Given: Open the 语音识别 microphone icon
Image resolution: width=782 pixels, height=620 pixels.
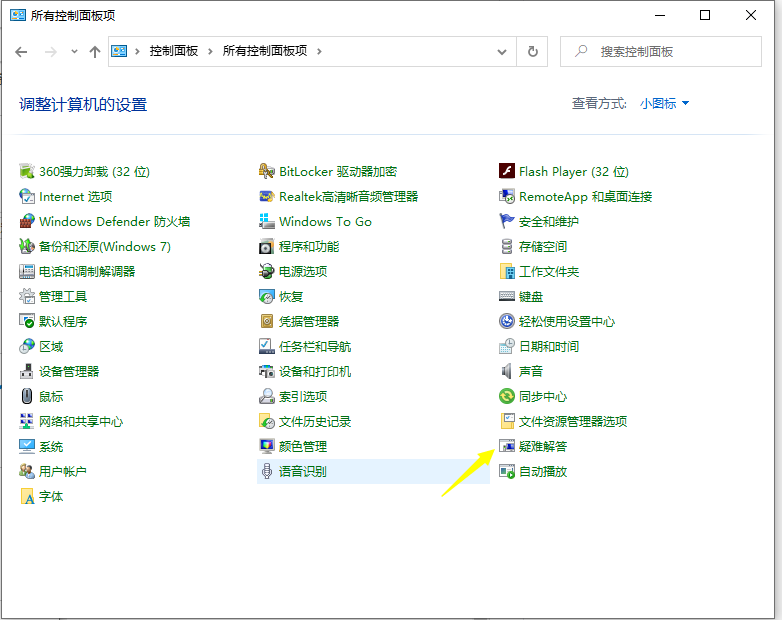Looking at the screenshot, I should click(267, 472).
